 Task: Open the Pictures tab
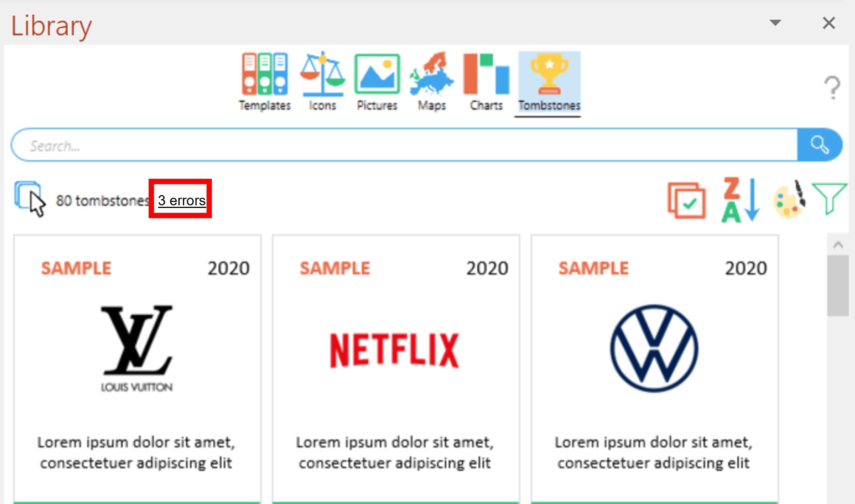coord(377,82)
